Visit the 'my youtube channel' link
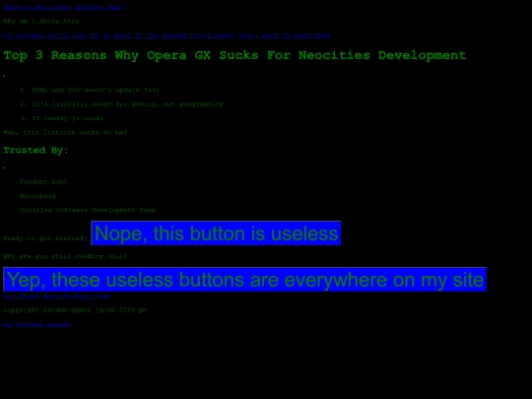Screen dimensions: 532x399 37,324
